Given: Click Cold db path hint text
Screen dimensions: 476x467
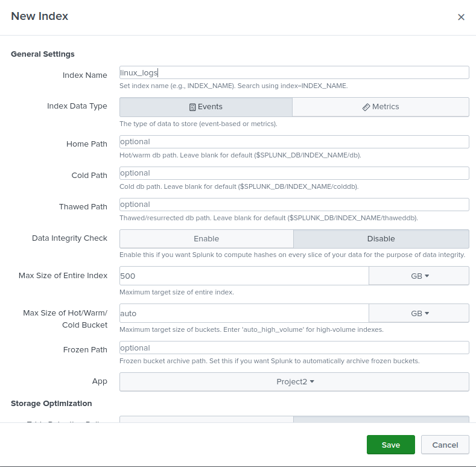Looking at the screenshot, I should coord(239,186).
